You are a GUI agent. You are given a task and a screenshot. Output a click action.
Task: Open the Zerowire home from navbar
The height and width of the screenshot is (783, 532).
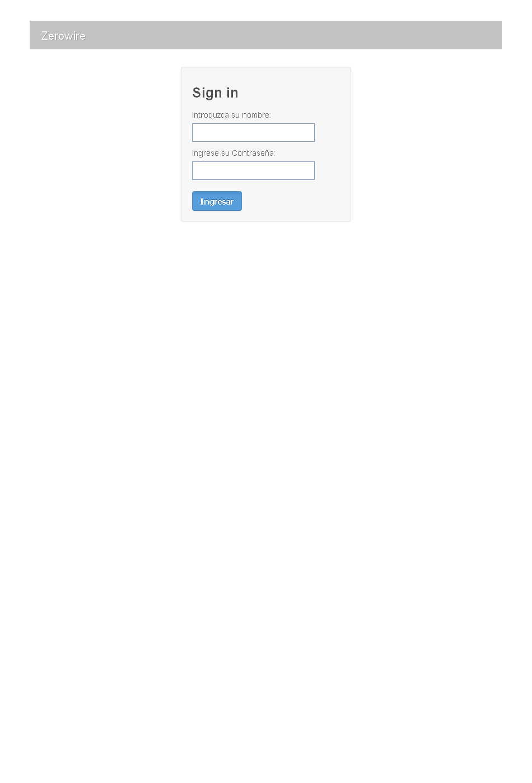point(63,36)
